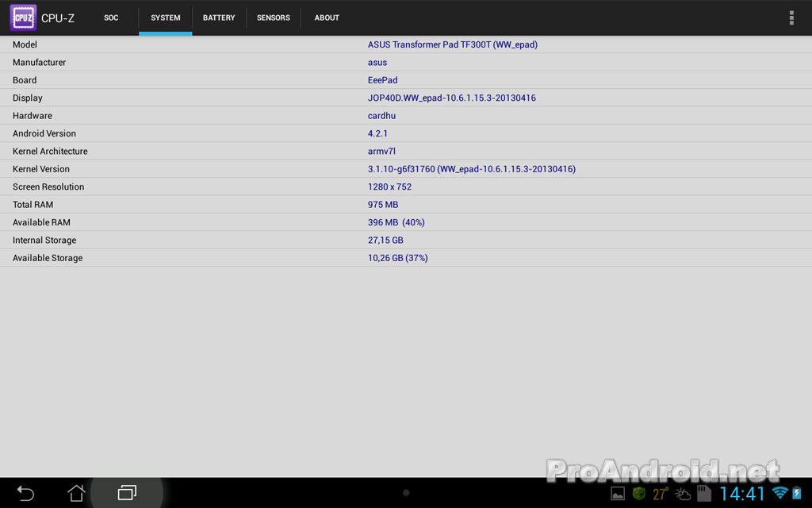The height and width of the screenshot is (508, 812).
Task: Tap the partly cloudy weather icon
Action: pyautogui.click(x=683, y=494)
